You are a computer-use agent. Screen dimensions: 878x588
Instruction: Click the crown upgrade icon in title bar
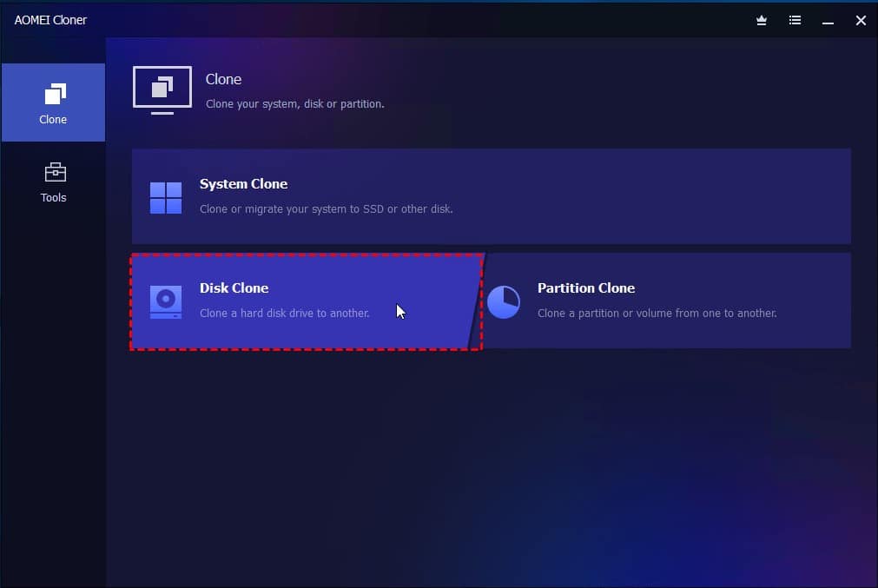tap(761, 20)
